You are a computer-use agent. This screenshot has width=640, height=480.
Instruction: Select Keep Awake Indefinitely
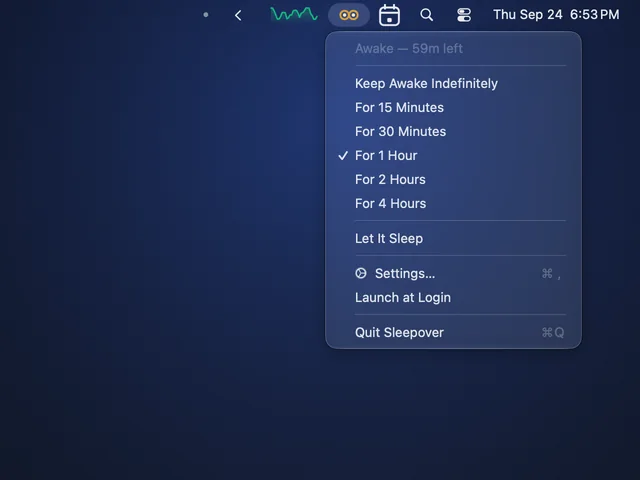pos(453,84)
